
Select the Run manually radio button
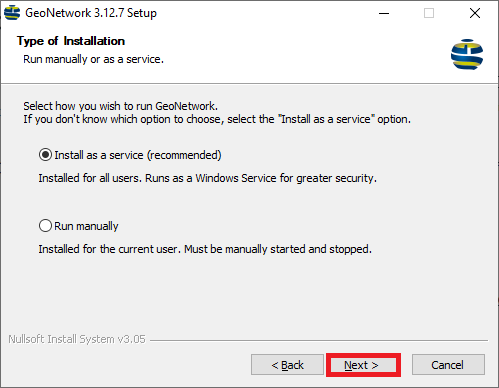[45, 226]
